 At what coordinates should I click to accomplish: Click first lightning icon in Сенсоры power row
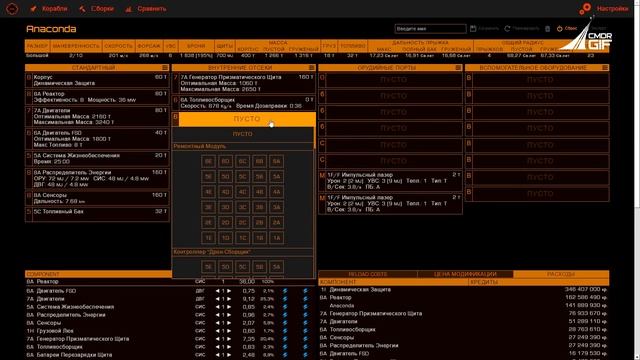point(285,323)
